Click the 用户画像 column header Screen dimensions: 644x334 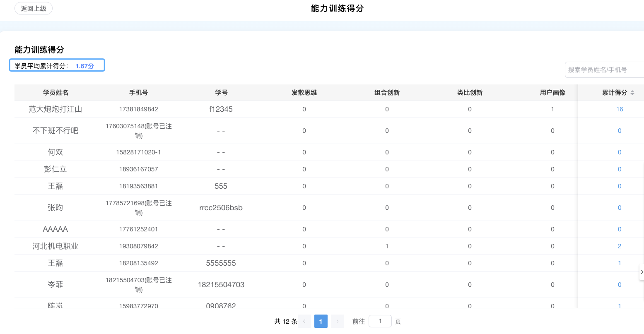pyautogui.click(x=553, y=93)
